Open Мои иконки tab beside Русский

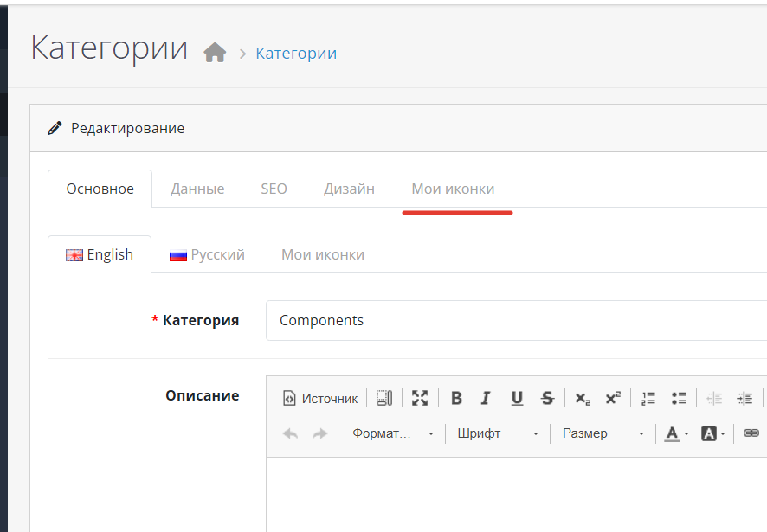[323, 254]
